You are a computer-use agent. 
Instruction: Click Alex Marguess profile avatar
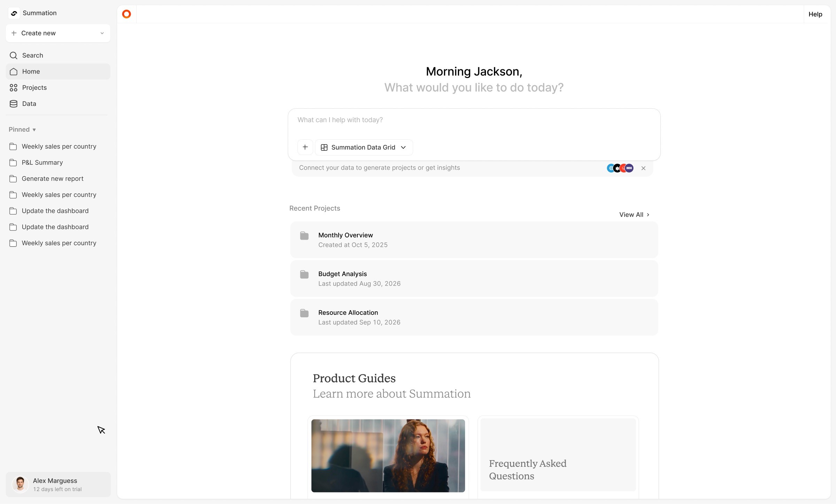[x=20, y=484]
